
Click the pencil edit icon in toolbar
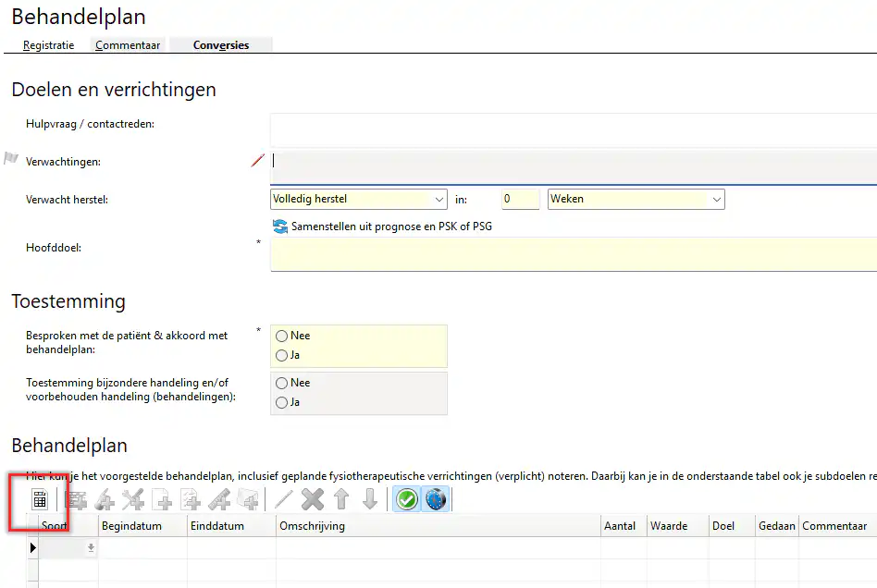coord(284,499)
